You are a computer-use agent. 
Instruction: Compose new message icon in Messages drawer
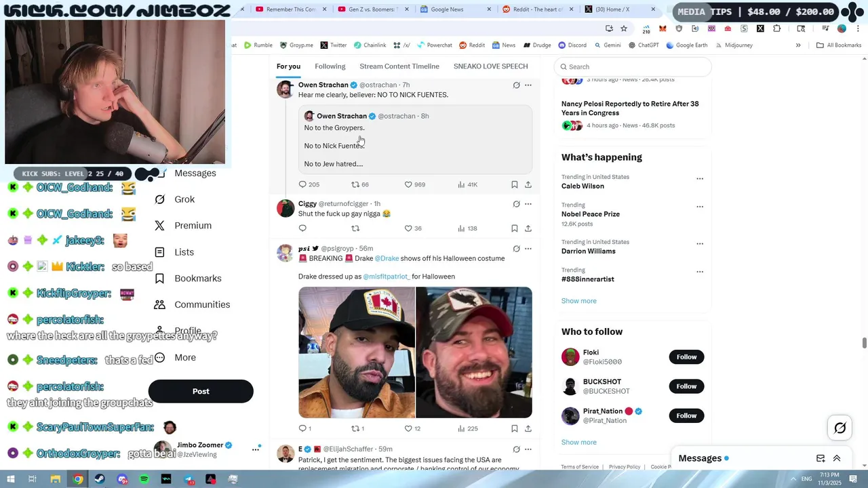pos(821,458)
